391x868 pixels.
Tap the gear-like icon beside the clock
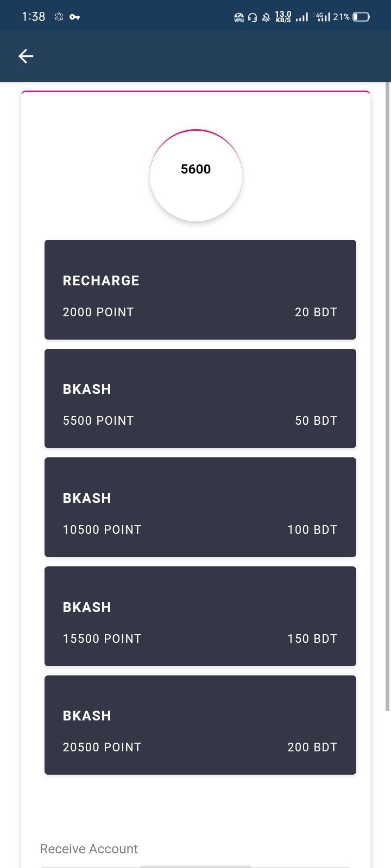(x=59, y=17)
